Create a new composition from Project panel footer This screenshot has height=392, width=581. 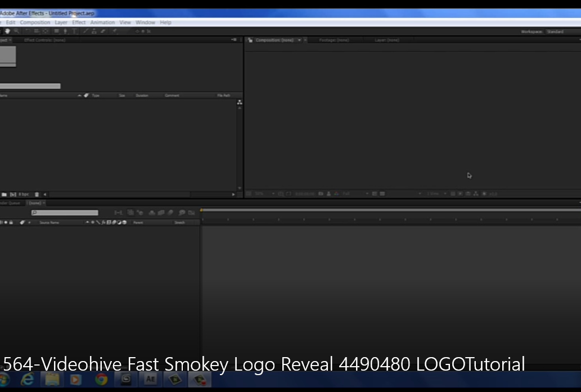pyautogui.click(x=13, y=195)
